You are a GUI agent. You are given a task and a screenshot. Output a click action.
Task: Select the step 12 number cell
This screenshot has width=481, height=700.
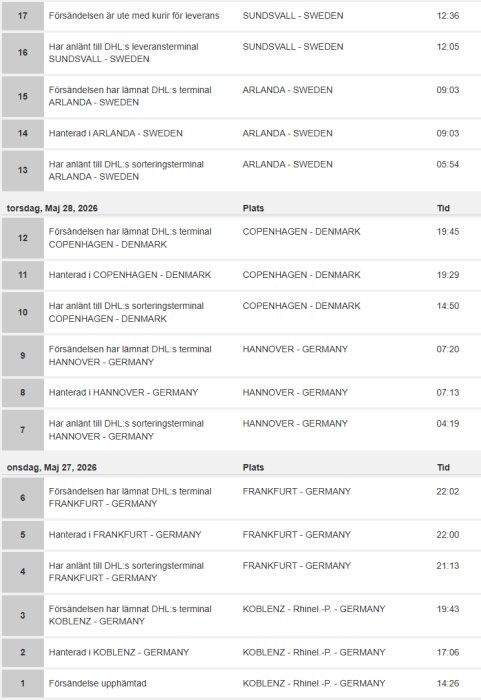pyautogui.click(x=23, y=238)
